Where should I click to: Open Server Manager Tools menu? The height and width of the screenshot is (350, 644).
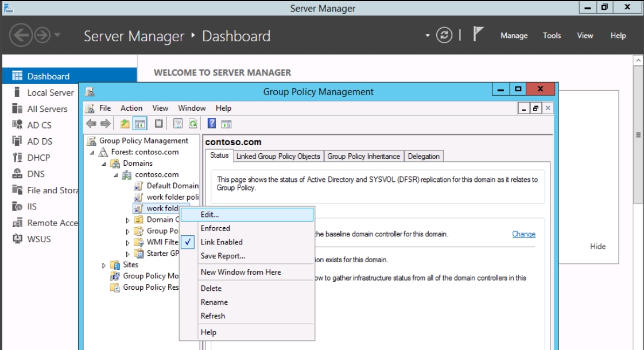(552, 36)
